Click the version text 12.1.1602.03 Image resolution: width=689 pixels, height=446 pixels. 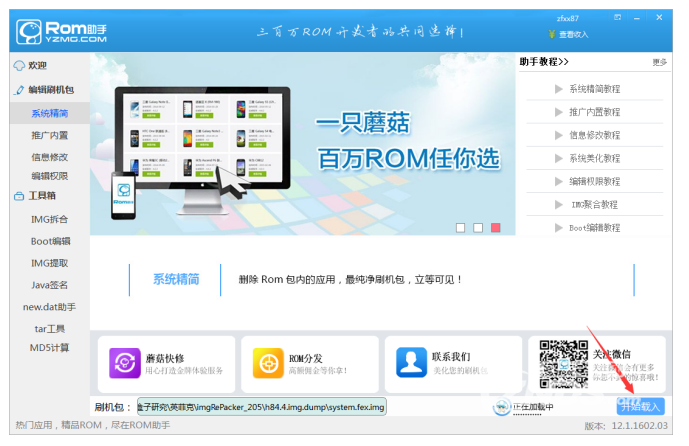point(639,426)
